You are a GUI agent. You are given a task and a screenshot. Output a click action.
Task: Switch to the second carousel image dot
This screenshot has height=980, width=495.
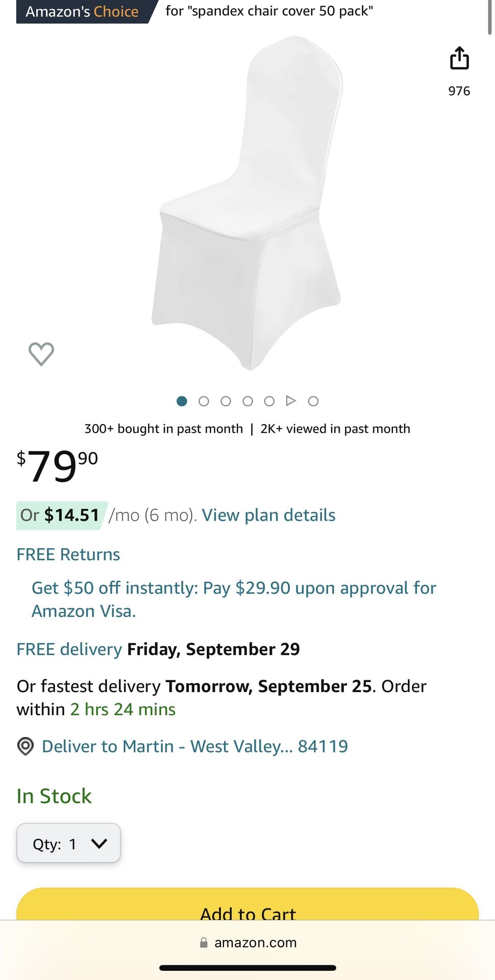coord(204,401)
